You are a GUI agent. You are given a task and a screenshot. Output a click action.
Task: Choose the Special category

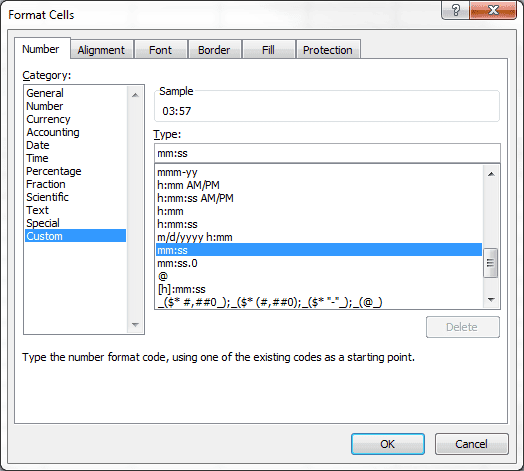(76, 223)
